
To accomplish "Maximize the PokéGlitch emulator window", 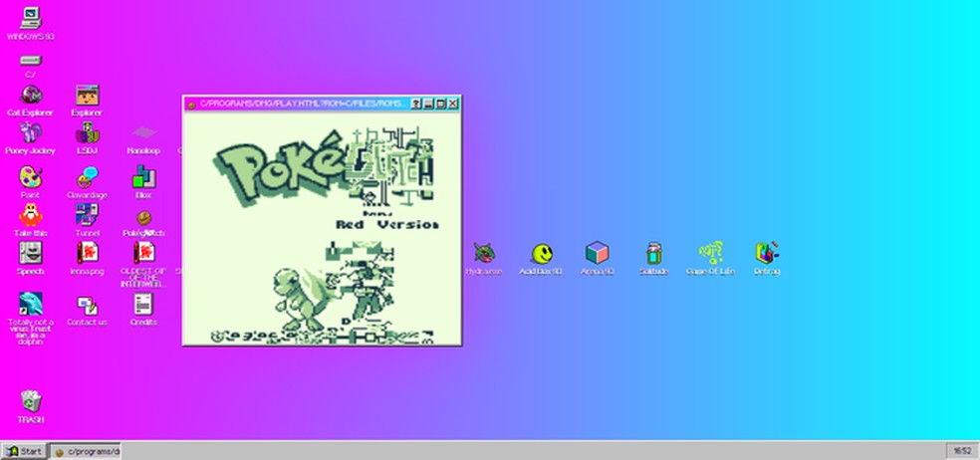I will (x=440, y=104).
